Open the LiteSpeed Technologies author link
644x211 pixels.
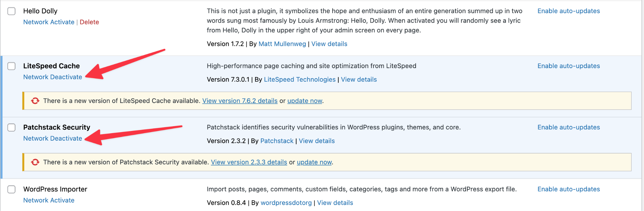point(300,79)
